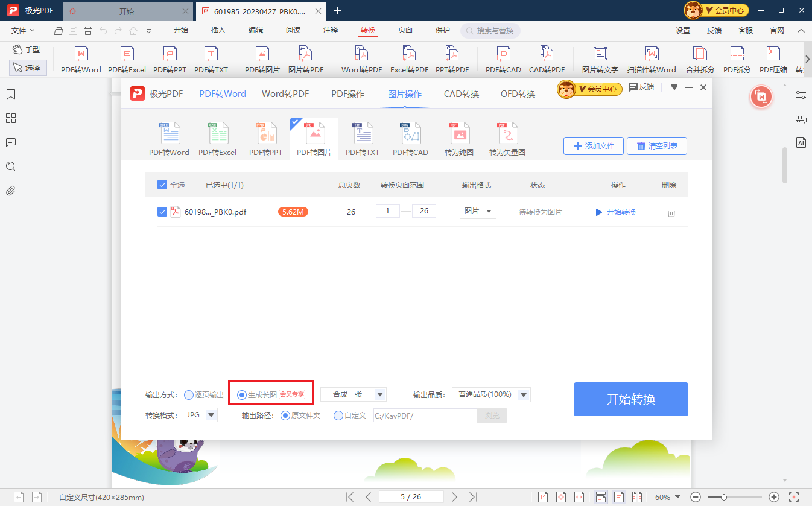
Task: Click the 扫描件转Word ribbon icon
Action: pyautogui.click(x=652, y=60)
